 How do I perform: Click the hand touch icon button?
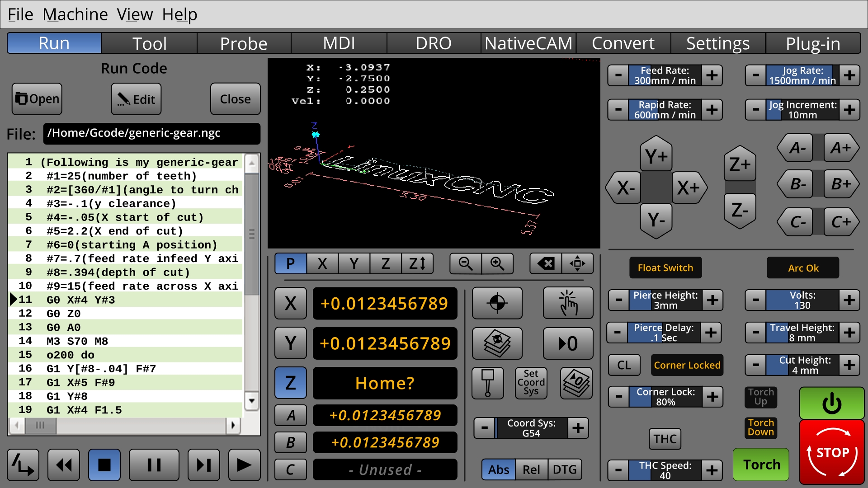click(568, 303)
